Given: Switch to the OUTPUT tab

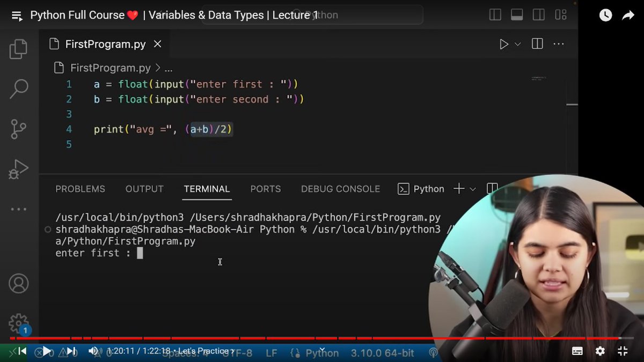Looking at the screenshot, I should coord(144,189).
